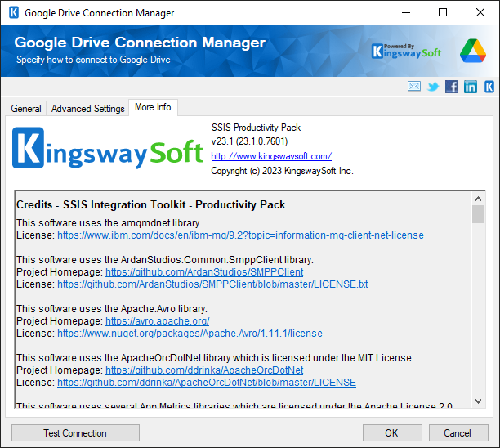
Task: Visit the avro.apache.org homepage link
Action: click(x=157, y=321)
